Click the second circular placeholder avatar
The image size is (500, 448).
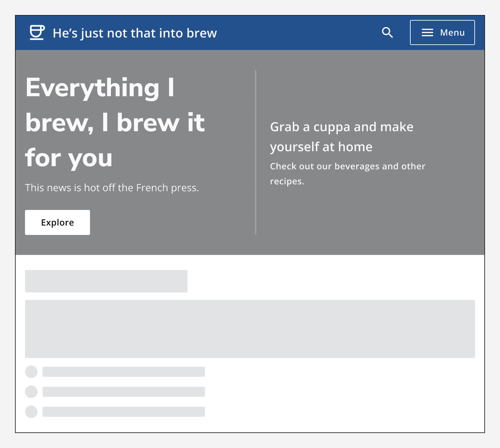click(31, 392)
